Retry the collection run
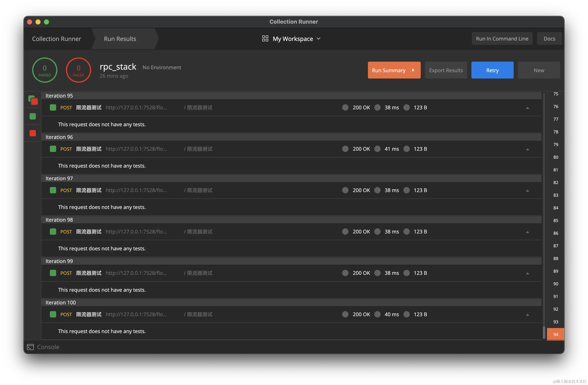588x385 pixels. tap(492, 70)
